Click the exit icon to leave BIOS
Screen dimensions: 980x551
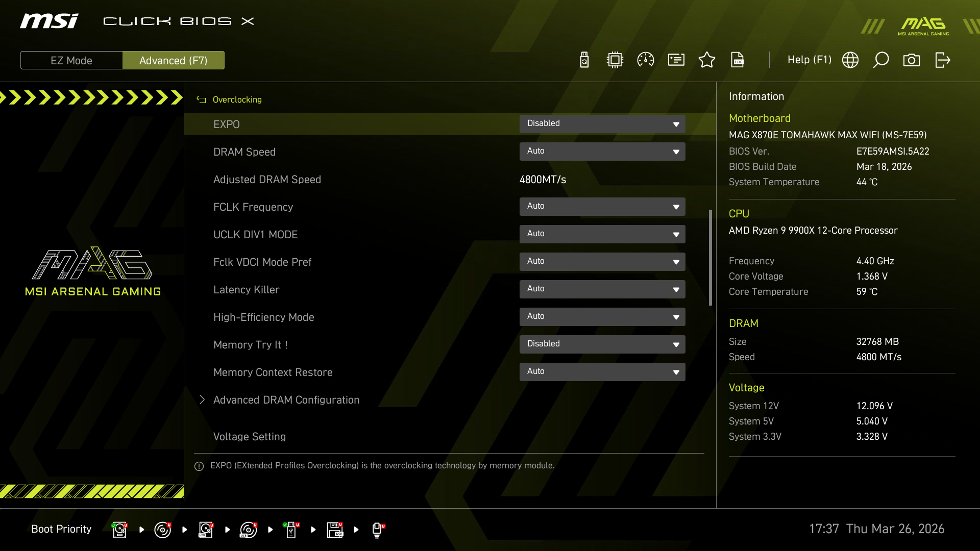(943, 60)
